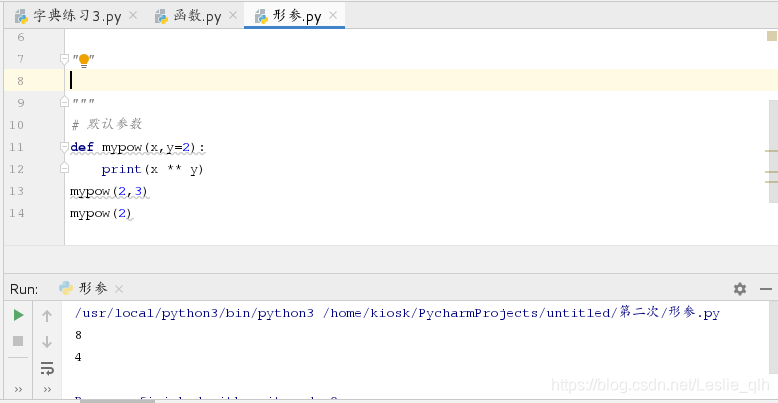Collapse the mypow function on line 11
778x403 pixels.
pyautogui.click(x=65, y=147)
